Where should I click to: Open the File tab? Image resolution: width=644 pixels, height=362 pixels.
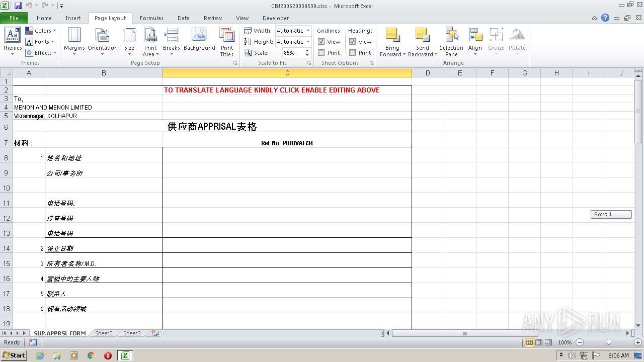tap(14, 18)
